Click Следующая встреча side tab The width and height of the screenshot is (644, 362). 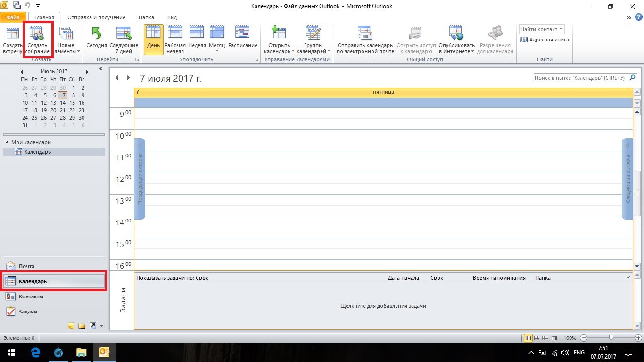pos(627,179)
